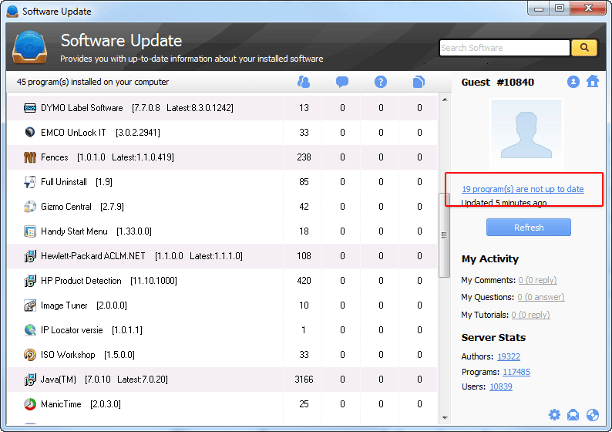Open My Questions 0 (0 answer) link
The width and height of the screenshot is (612, 432).
point(541,297)
